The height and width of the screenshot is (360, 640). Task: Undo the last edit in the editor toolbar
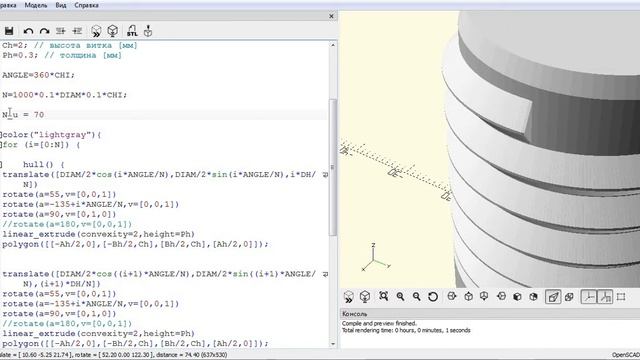coord(28,31)
